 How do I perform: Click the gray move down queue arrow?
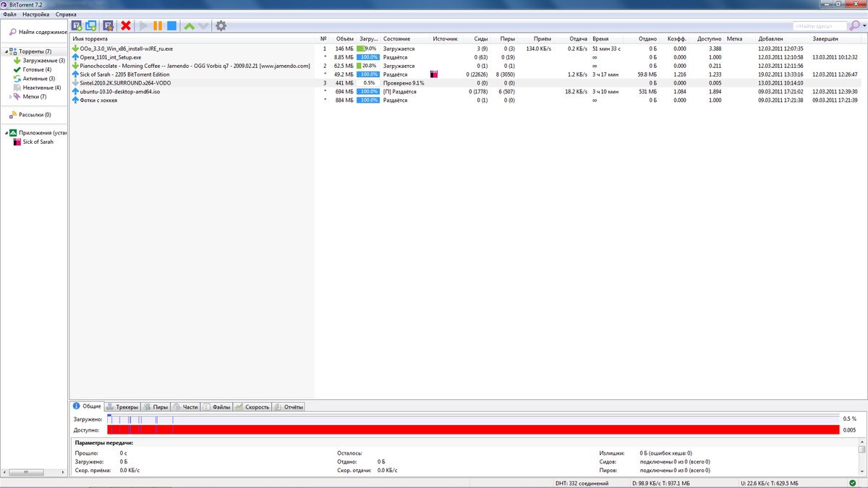(203, 26)
